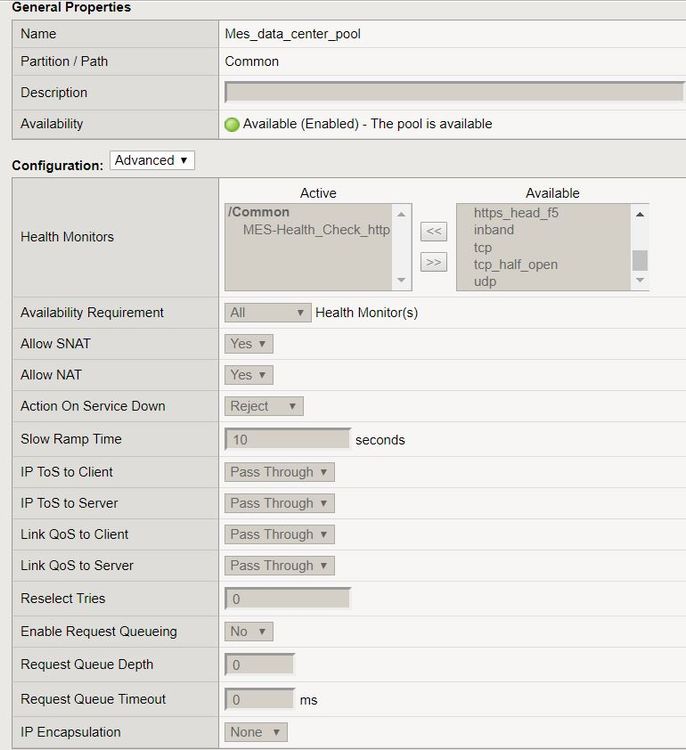The height and width of the screenshot is (750, 686).
Task: Click the >> move-to-available button
Action: coord(433,262)
